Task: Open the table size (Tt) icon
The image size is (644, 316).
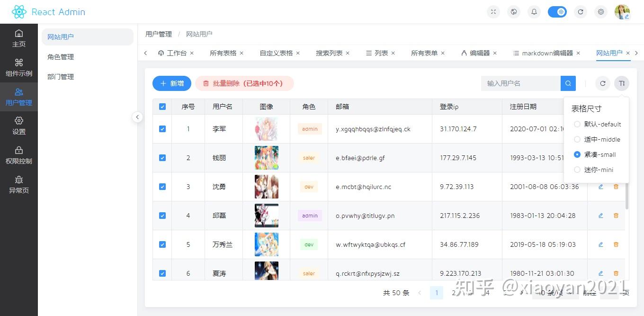Action: pos(622,83)
